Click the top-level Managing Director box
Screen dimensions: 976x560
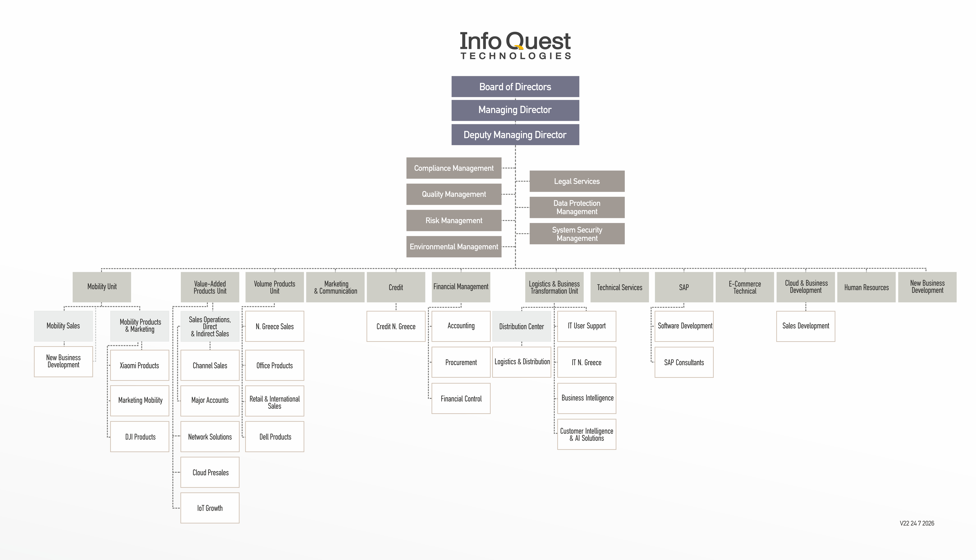coord(515,110)
